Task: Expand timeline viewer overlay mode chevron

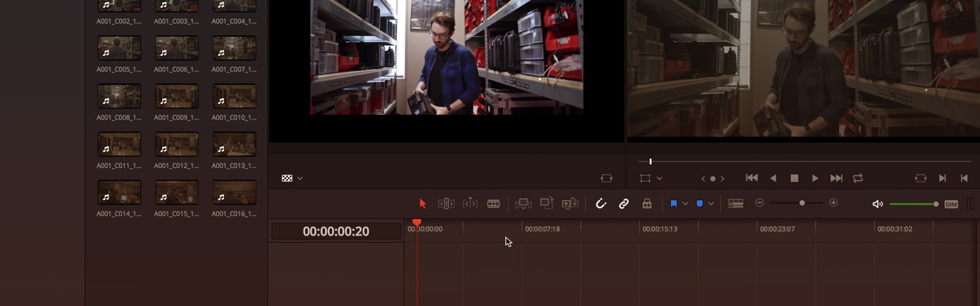Action: tap(659, 178)
